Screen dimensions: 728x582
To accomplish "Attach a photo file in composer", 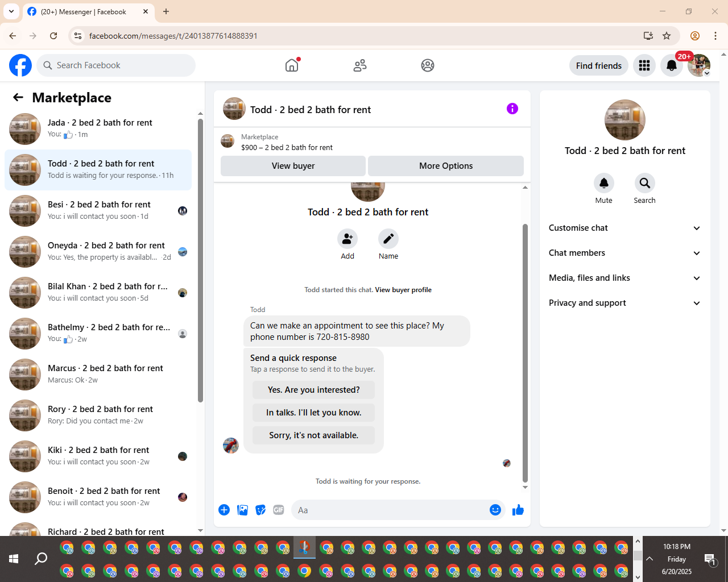I will pos(242,510).
